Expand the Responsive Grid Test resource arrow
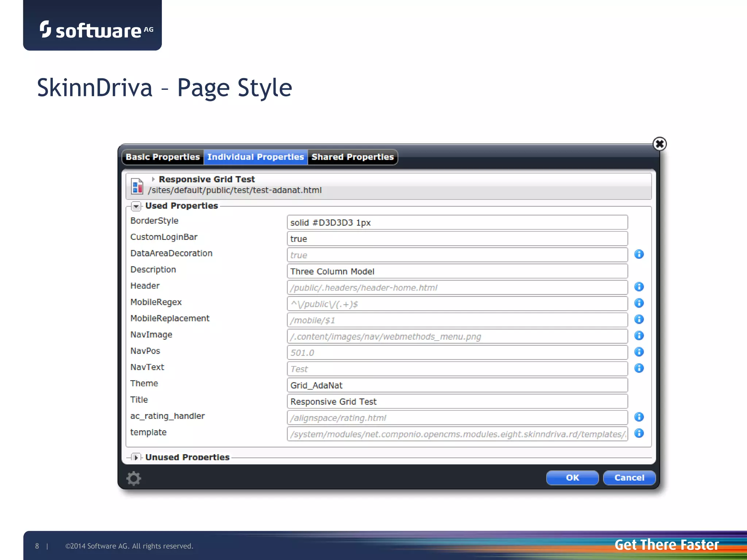The height and width of the screenshot is (560, 747). [x=153, y=179]
